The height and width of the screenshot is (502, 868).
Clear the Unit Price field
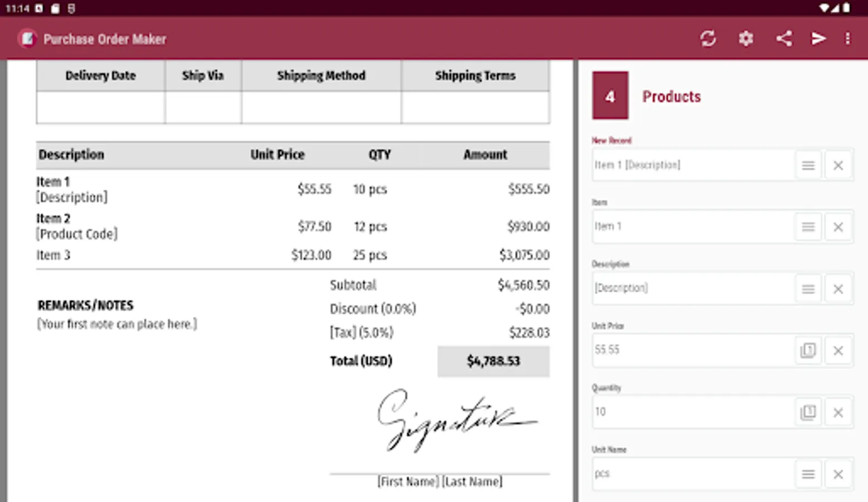pyautogui.click(x=837, y=350)
